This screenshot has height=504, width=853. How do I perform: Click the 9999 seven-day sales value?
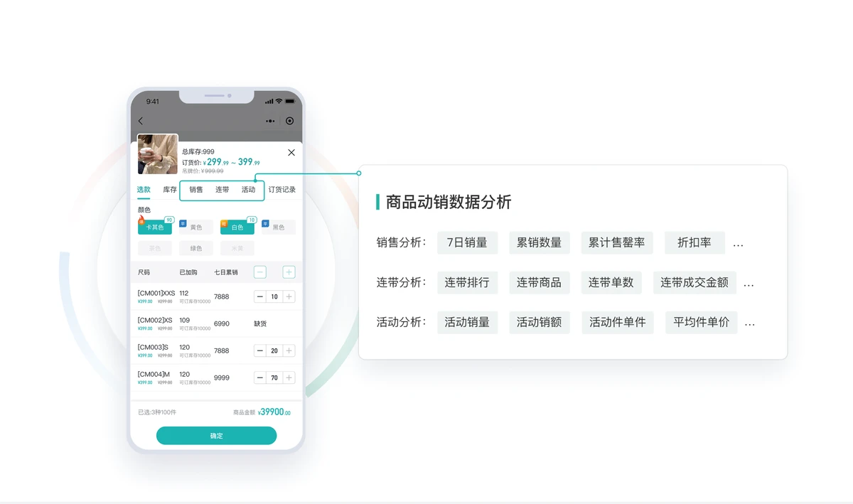222,377
